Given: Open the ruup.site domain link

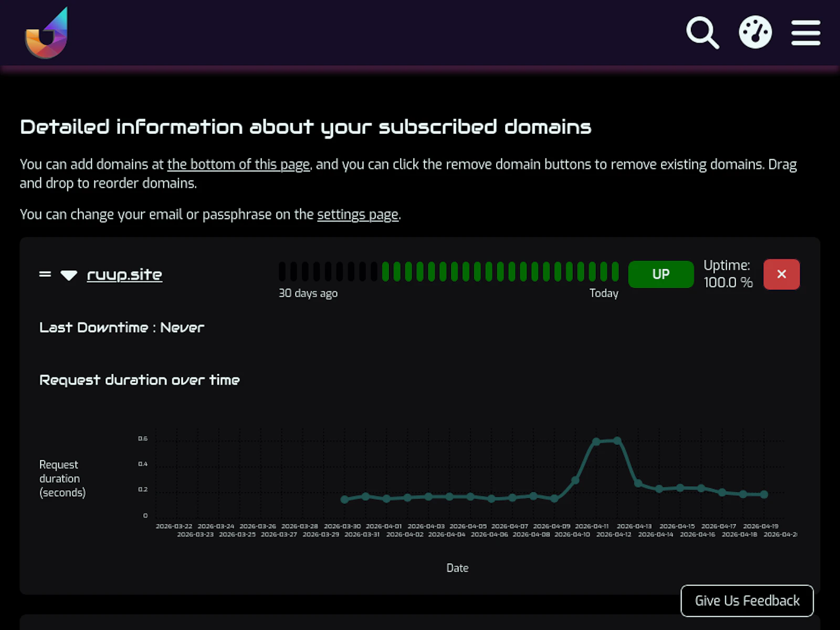Looking at the screenshot, I should [x=124, y=275].
